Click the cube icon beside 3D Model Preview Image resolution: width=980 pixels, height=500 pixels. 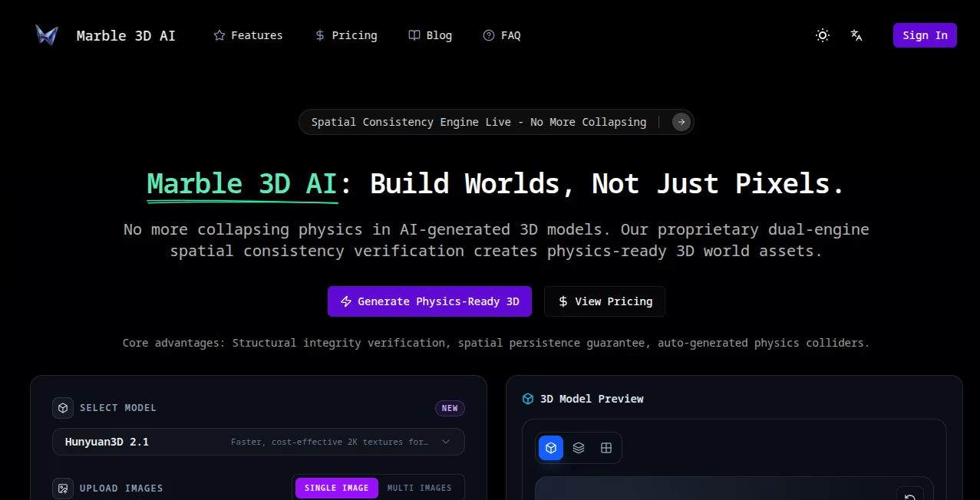[x=527, y=399]
